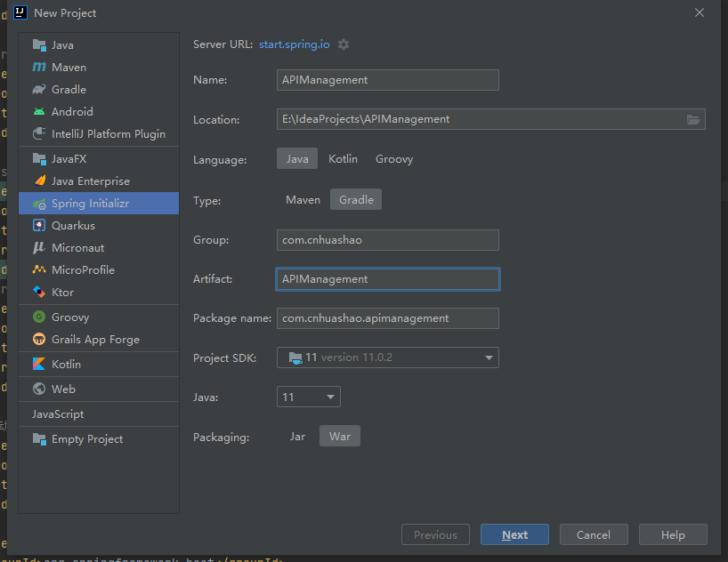Click the Spring Initializr leaf icon
Image resolution: width=728 pixels, height=562 pixels.
click(39, 204)
